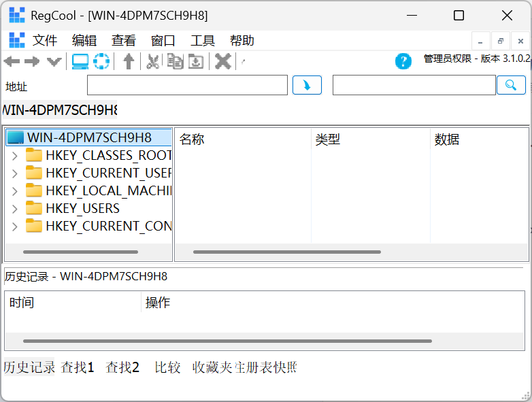
Task: Click the Forward arrow in the toolbar
Action: pyautogui.click(x=32, y=62)
